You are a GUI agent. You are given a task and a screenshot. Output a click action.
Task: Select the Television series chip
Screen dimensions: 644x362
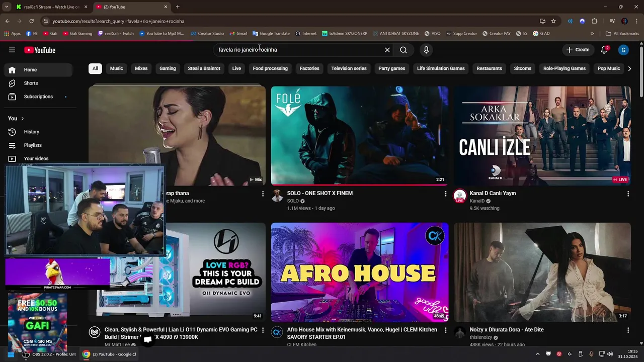coord(349,68)
